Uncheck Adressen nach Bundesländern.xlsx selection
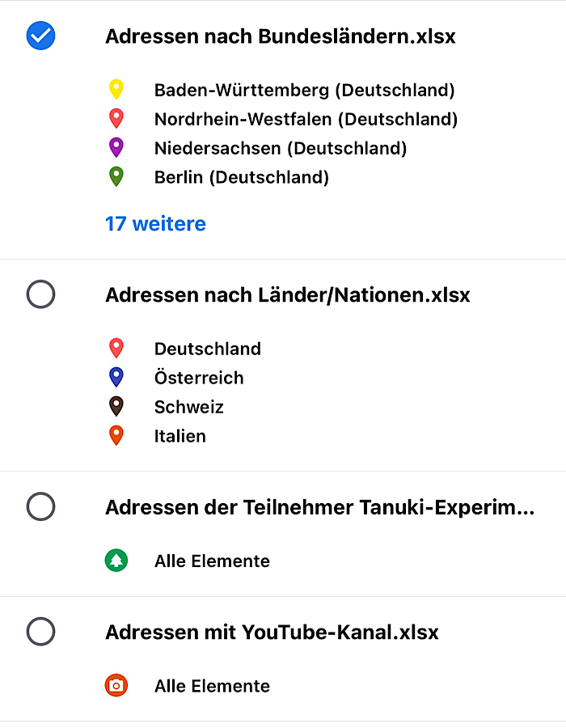 [x=41, y=36]
